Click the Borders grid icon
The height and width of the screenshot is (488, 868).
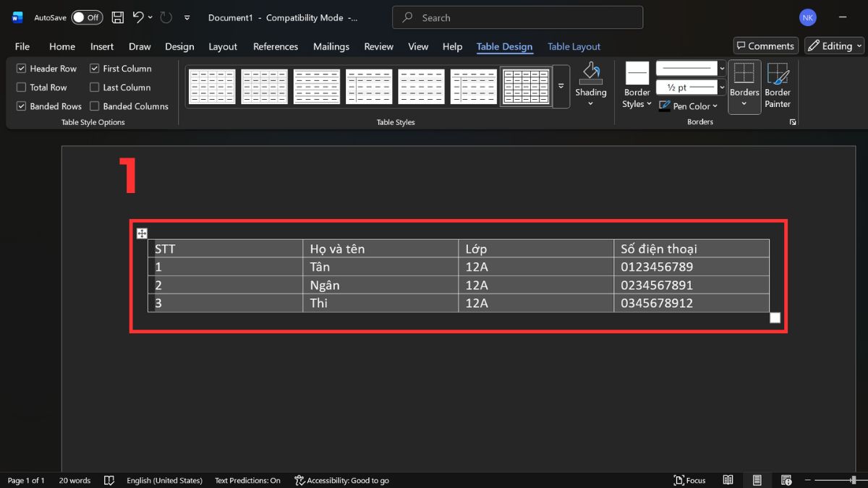744,74
